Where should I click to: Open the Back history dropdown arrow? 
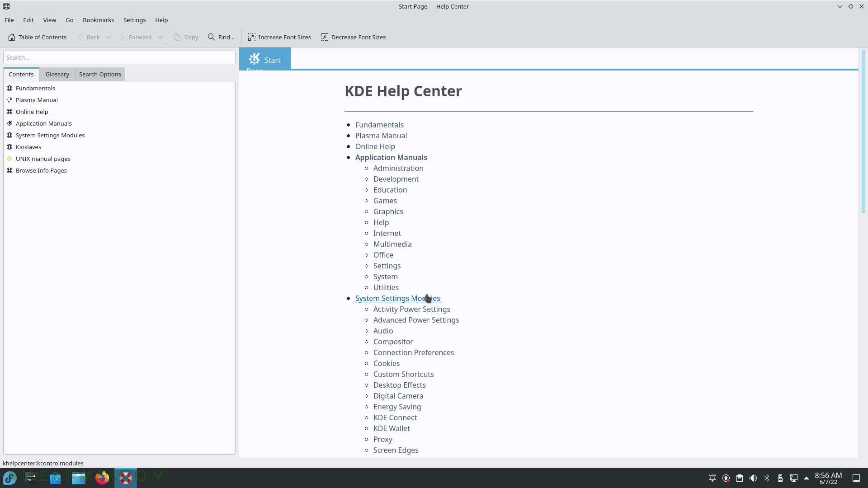(108, 37)
